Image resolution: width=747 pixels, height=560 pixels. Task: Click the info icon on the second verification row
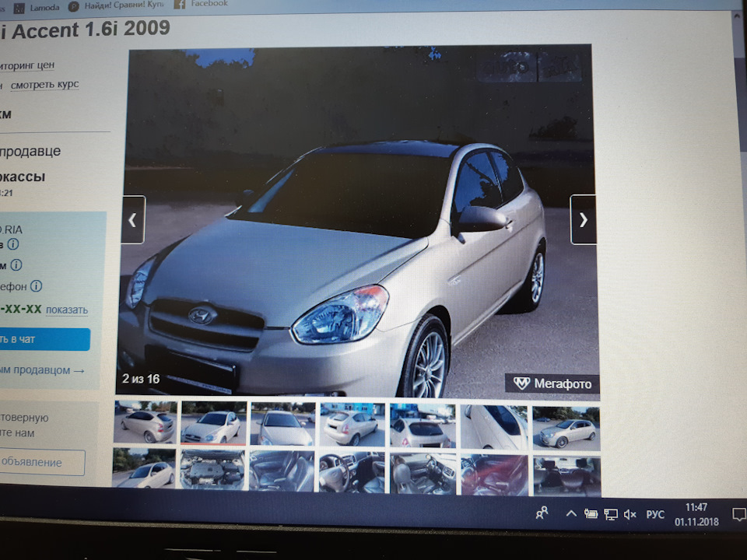pyautogui.click(x=16, y=264)
